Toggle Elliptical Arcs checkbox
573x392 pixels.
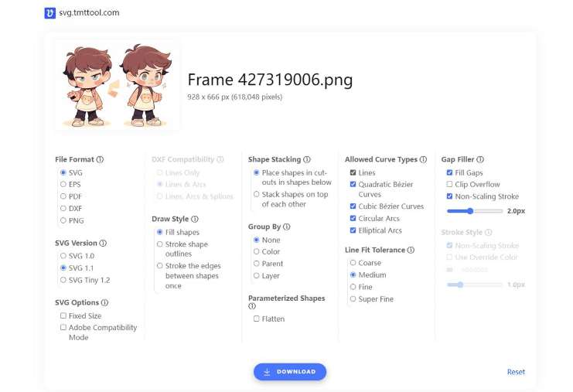tap(353, 230)
